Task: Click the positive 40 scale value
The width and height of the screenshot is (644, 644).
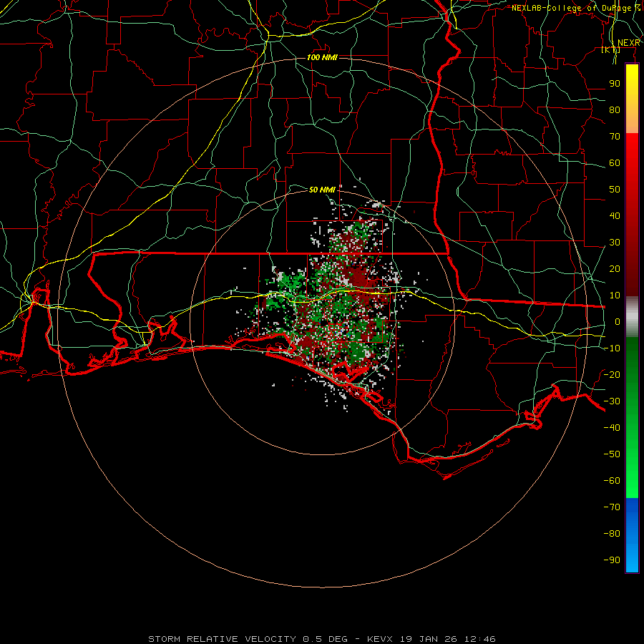Action: [615, 215]
